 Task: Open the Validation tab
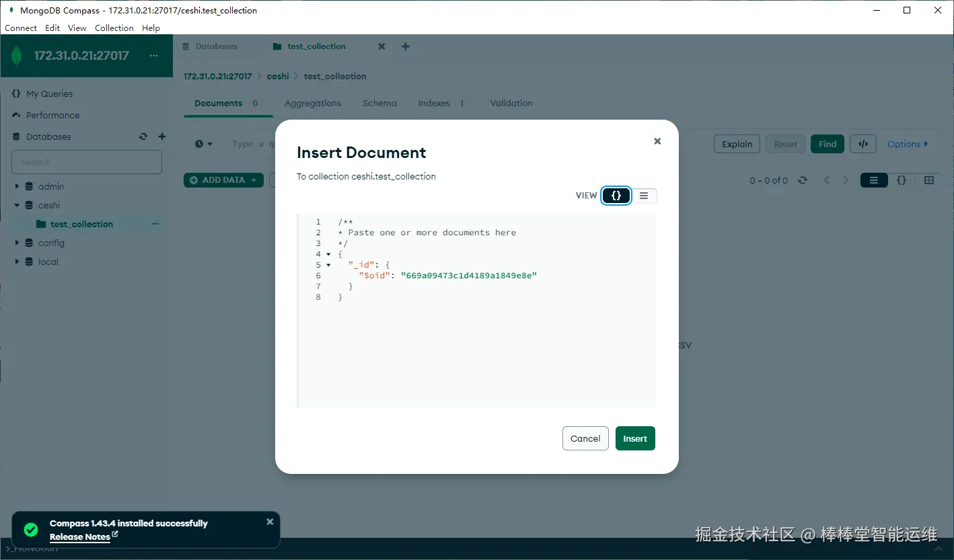tap(511, 103)
